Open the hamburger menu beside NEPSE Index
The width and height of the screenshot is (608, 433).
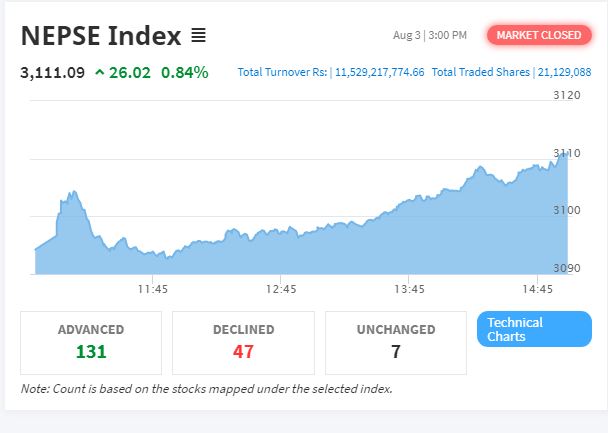click(x=199, y=36)
